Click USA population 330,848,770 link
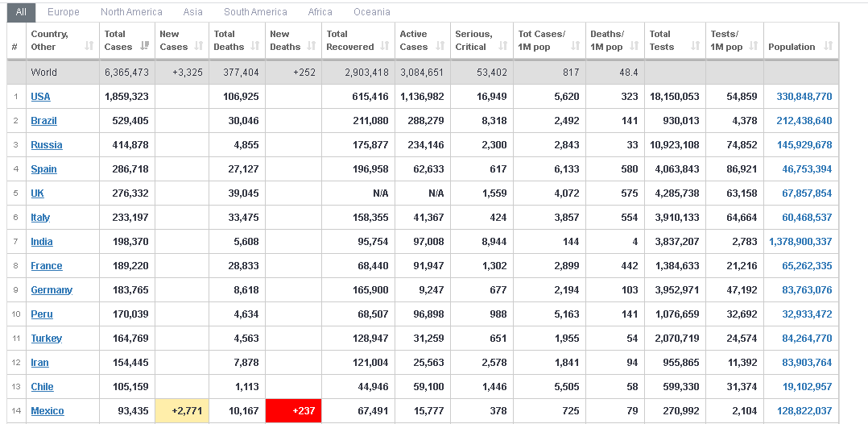This screenshot has width=868, height=424. pyautogui.click(x=804, y=97)
